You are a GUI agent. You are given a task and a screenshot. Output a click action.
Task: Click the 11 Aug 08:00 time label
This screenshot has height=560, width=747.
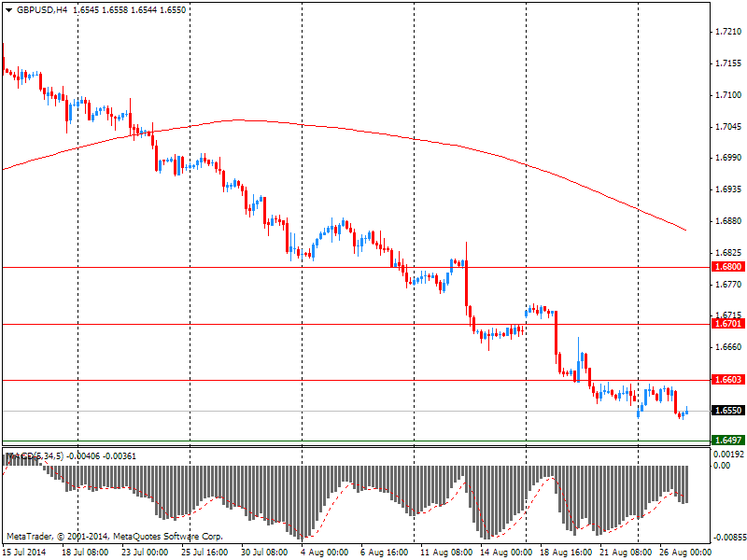445,553
